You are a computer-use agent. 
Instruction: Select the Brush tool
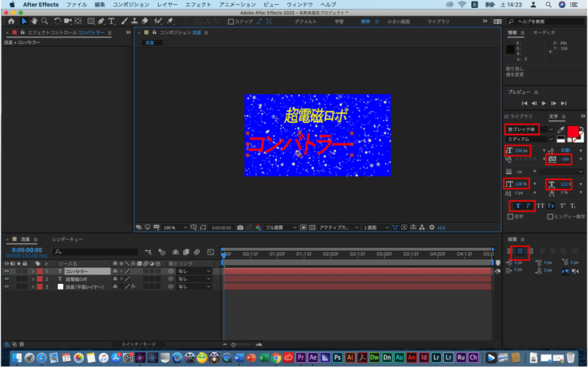point(124,21)
